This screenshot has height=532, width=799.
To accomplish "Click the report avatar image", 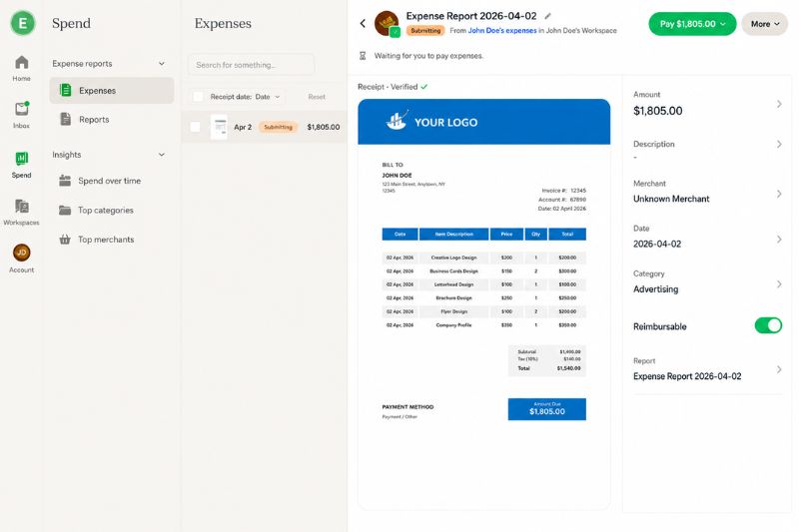I will pos(387,23).
